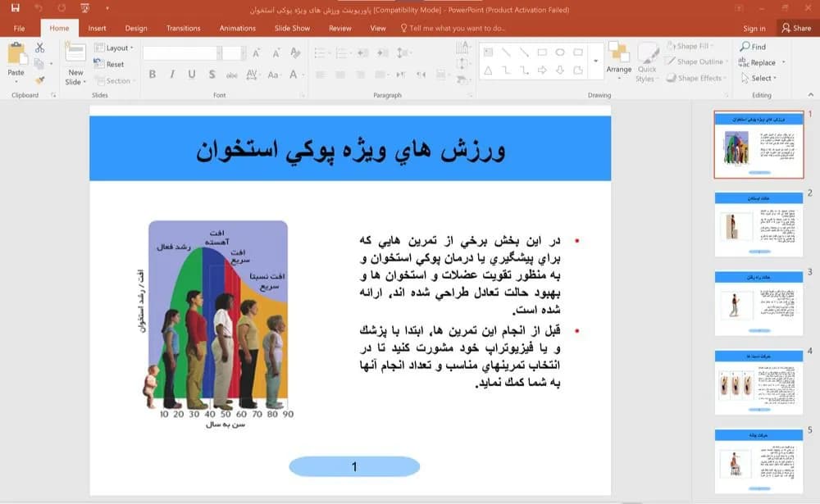Open the File tab
The image size is (820, 504).
point(20,28)
